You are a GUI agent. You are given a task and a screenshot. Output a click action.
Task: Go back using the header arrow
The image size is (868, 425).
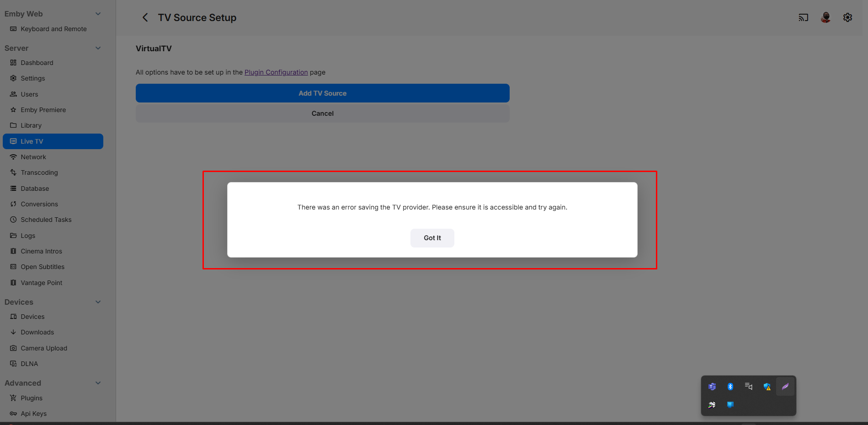coord(145,17)
